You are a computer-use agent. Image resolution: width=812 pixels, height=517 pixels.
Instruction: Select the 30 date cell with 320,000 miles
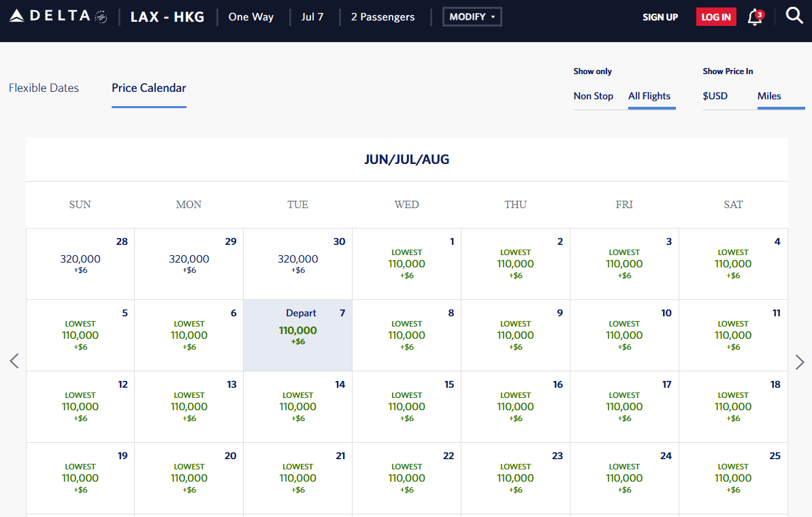(x=297, y=264)
